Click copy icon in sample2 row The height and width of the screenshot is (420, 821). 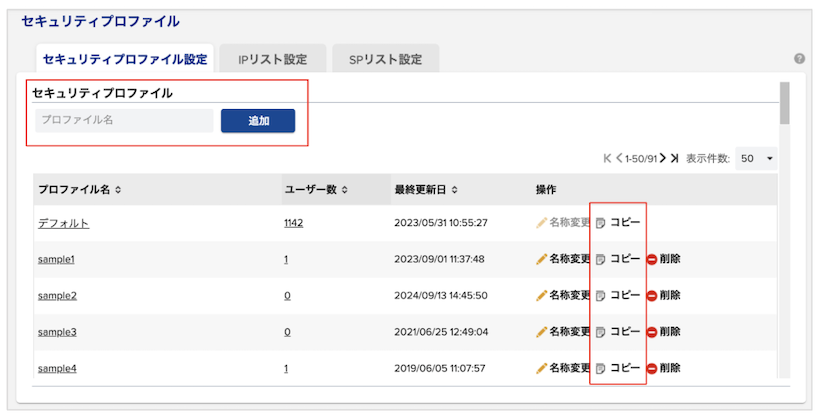601,296
